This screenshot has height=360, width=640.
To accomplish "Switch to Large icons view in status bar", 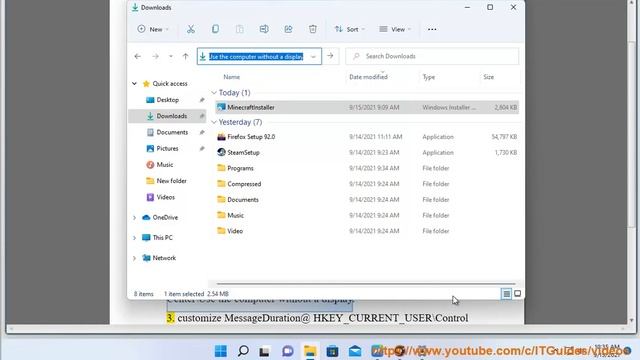I will pyautogui.click(x=517, y=293).
